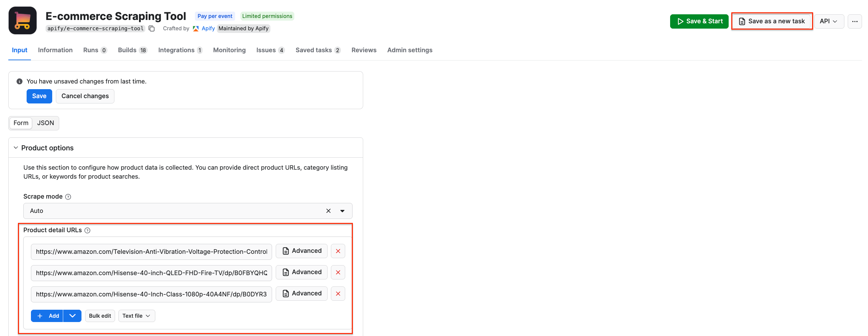Remove the Hisense-40-inch-QLED URL row
The image size is (868, 336).
pyautogui.click(x=338, y=272)
